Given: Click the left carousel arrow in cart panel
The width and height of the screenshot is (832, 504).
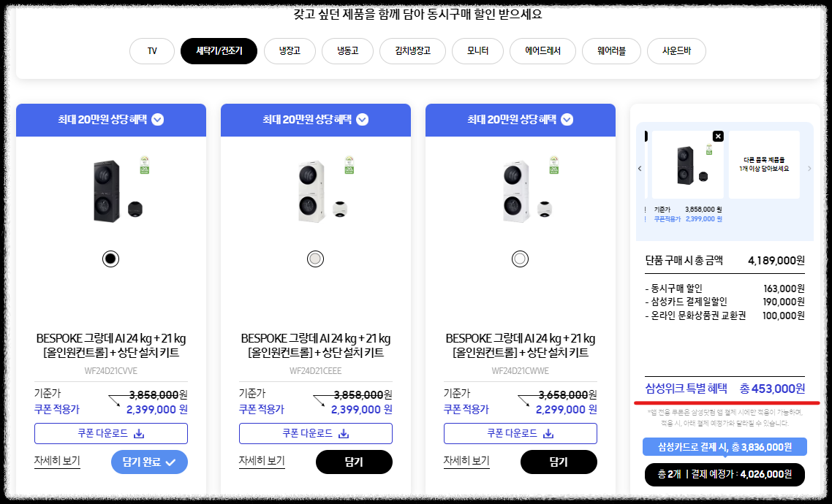Looking at the screenshot, I should click(640, 168).
